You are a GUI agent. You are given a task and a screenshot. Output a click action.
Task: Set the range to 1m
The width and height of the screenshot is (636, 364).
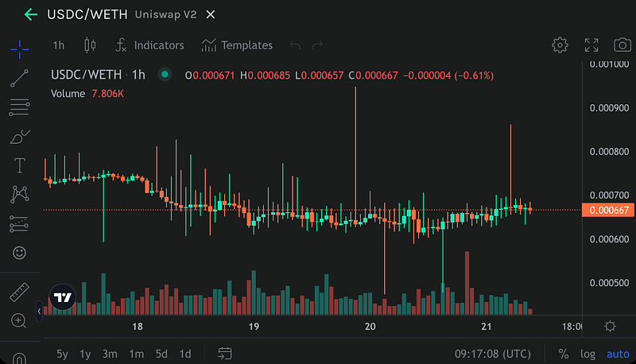point(136,354)
